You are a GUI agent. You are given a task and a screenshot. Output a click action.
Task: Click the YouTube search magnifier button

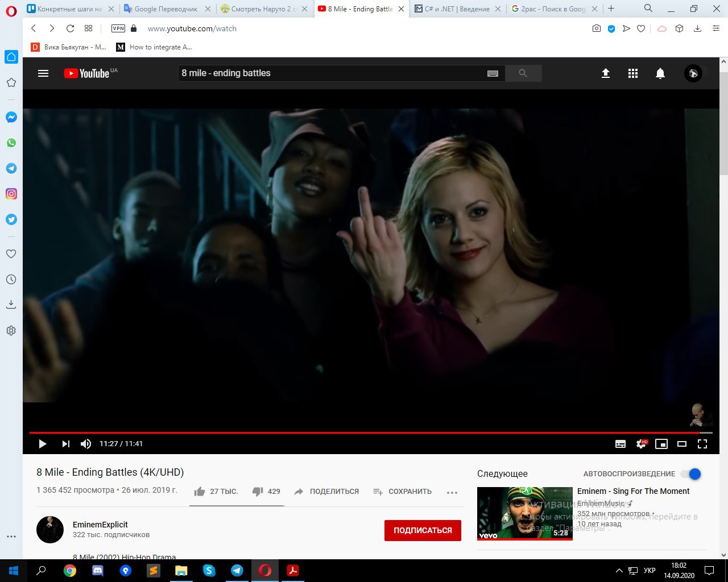tap(523, 73)
